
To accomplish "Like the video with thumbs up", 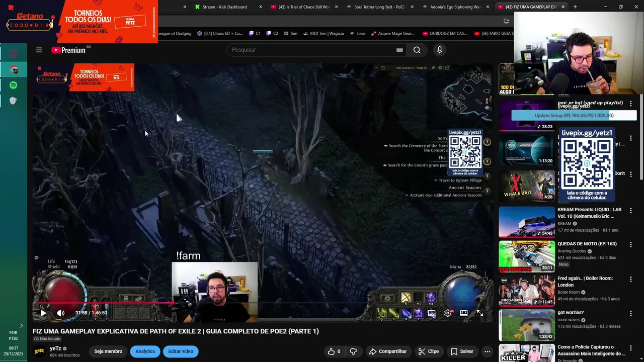I will [334, 351].
